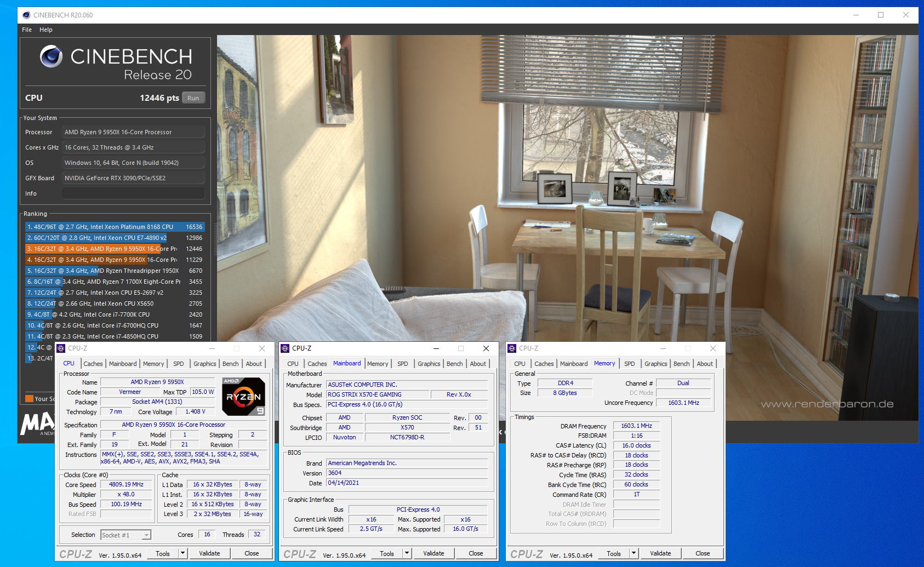Maximize the Cinebench window

[881, 15]
